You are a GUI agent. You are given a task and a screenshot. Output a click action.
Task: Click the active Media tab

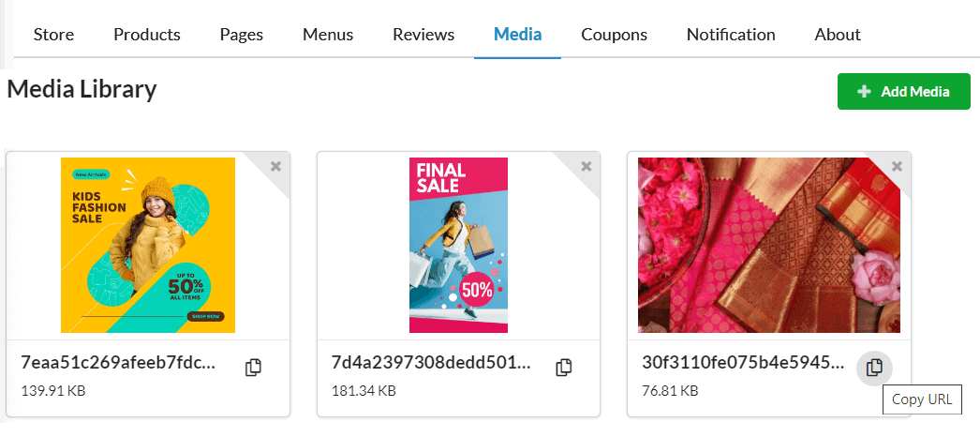coord(517,35)
